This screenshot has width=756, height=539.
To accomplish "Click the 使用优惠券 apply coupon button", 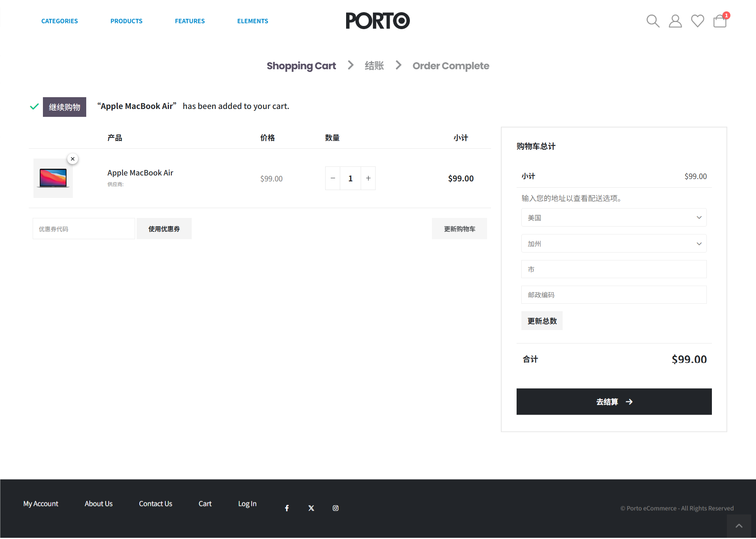I will [x=164, y=229].
